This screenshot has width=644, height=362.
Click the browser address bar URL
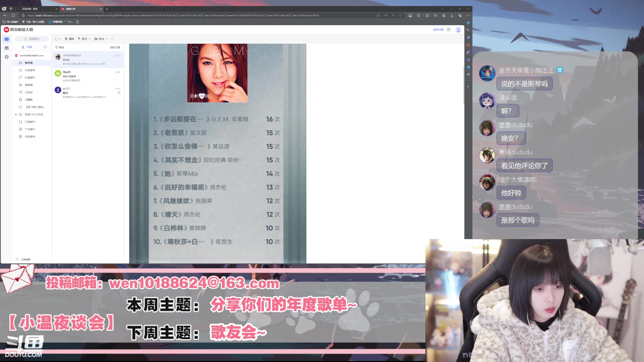(173, 15)
